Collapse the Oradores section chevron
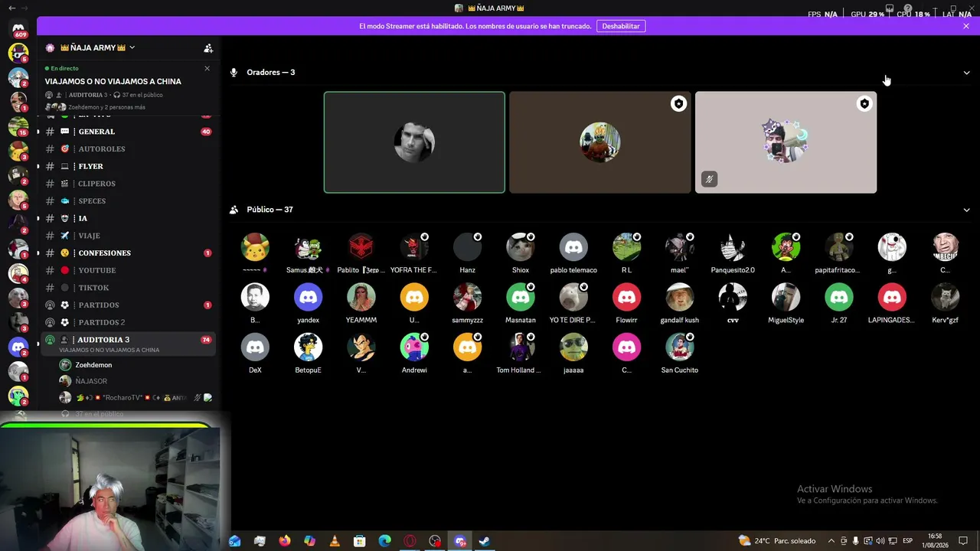The image size is (980, 551). pyautogui.click(x=966, y=73)
